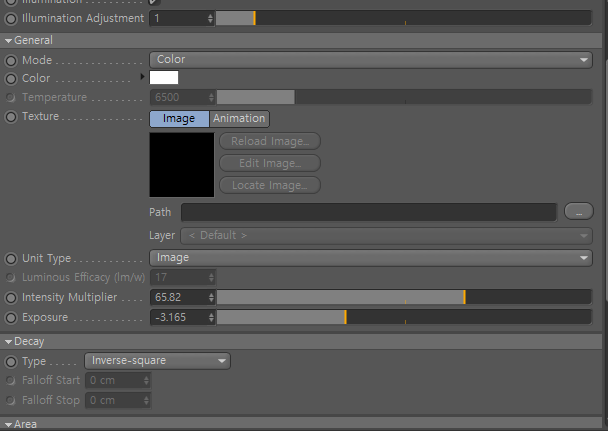Viewport: 608px width, 431px height.
Task: Click the keyframe circle beside Illumination Adjustment
Action: pyautogui.click(x=11, y=19)
